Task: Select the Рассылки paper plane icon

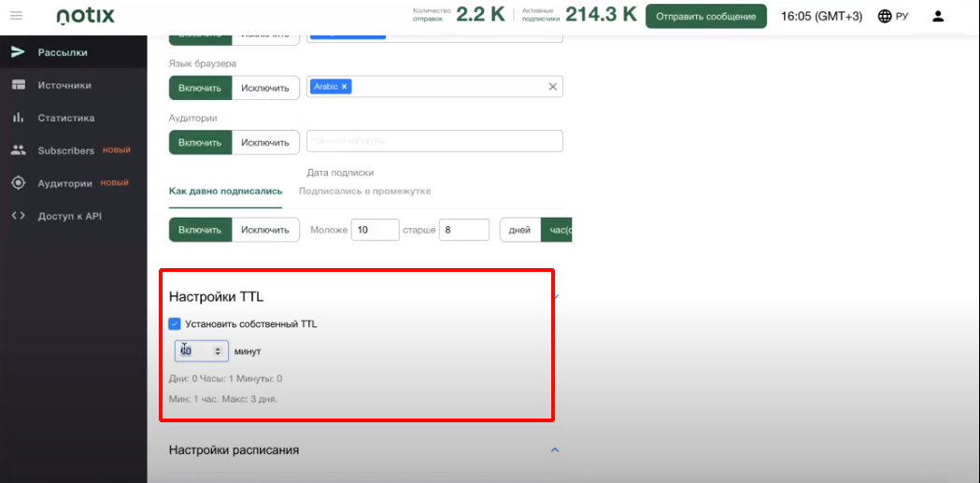Action: [18, 52]
